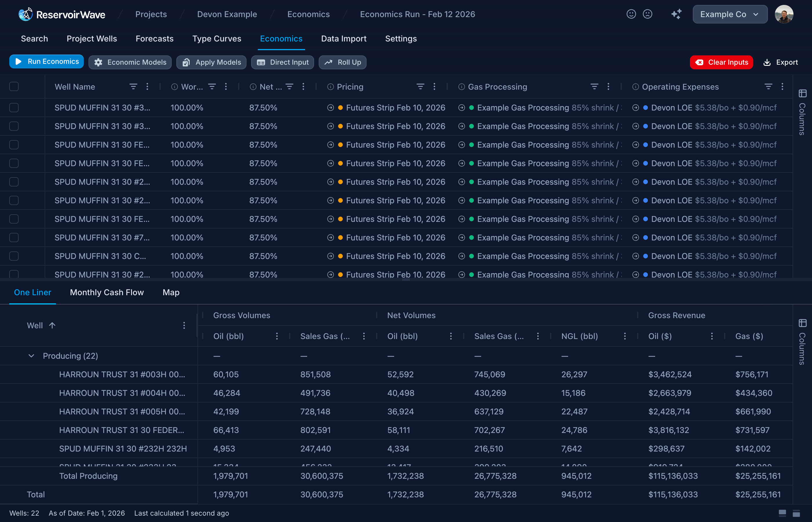Click the negative feedback frown icon
This screenshot has width=812, height=522.
pyautogui.click(x=648, y=14)
